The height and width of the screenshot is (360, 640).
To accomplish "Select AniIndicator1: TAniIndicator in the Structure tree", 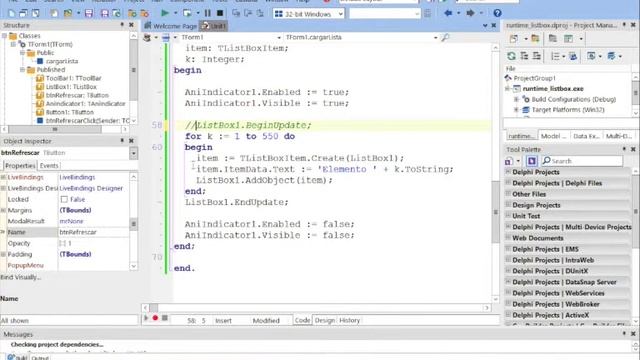I will (x=85, y=104).
